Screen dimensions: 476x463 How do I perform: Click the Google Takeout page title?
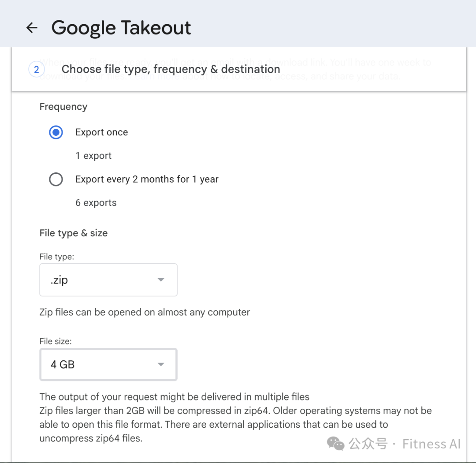coord(121,28)
